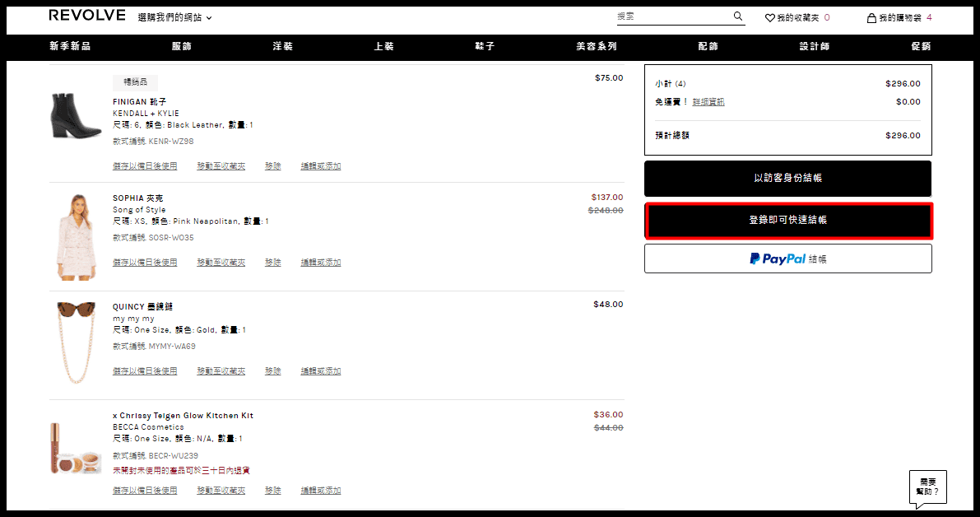Open the 新季新品 menu

pyautogui.click(x=70, y=47)
